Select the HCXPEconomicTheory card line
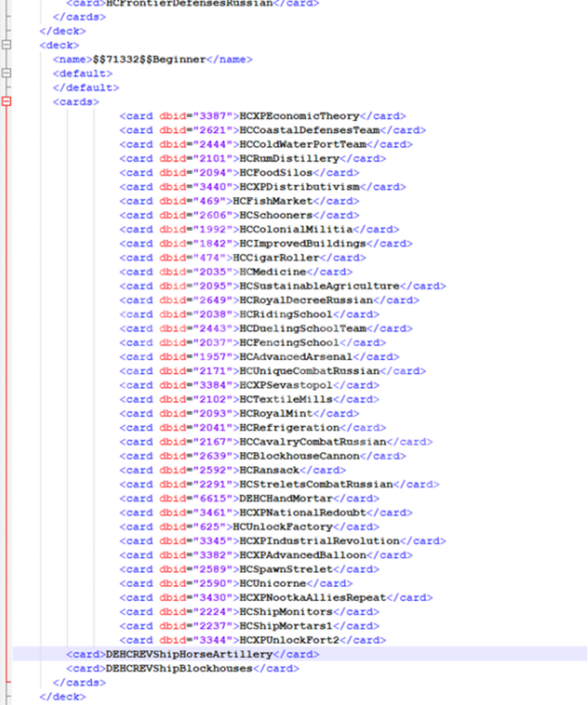The image size is (588, 705). 262,116
